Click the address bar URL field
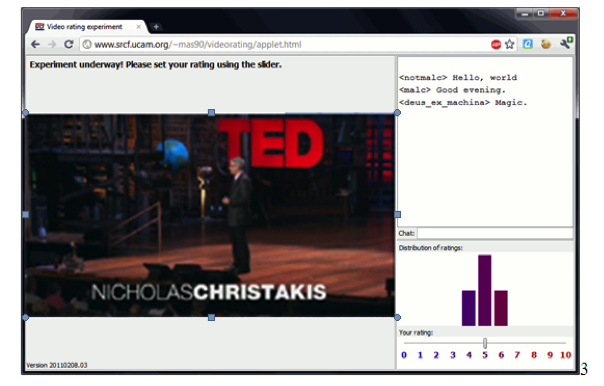Screen dimensions: 604x386 pyautogui.click(x=284, y=45)
